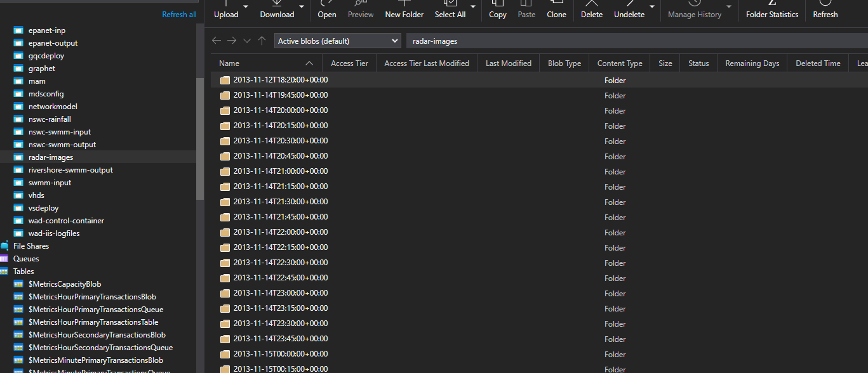
Task: Sort by Status column header
Action: click(x=698, y=63)
